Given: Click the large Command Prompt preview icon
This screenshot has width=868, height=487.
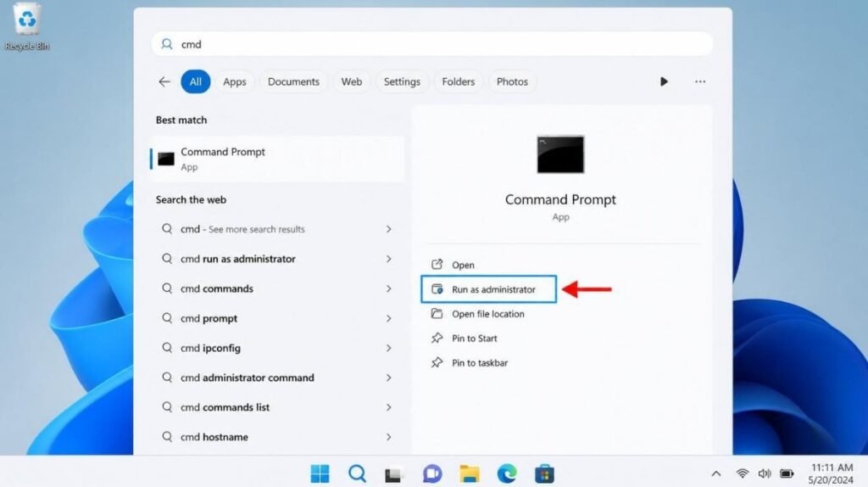Looking at the screenshot, I should tap(560, 154).
